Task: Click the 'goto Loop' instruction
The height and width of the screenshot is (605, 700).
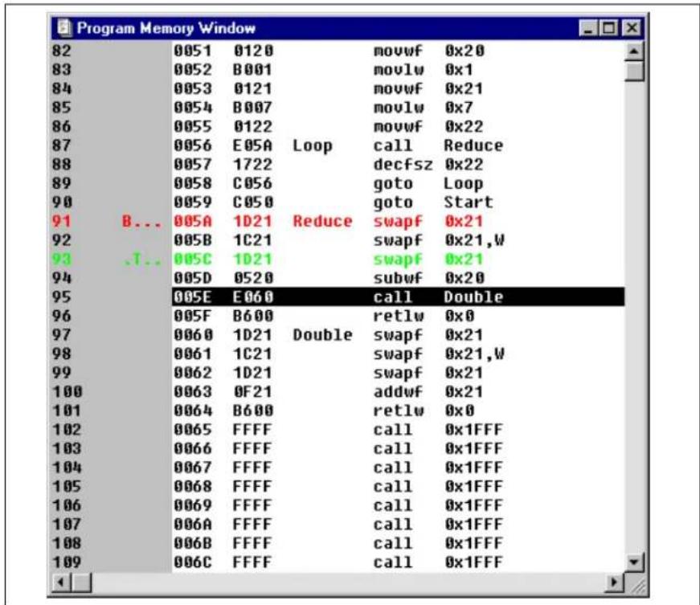Action: tap(428, 184)
